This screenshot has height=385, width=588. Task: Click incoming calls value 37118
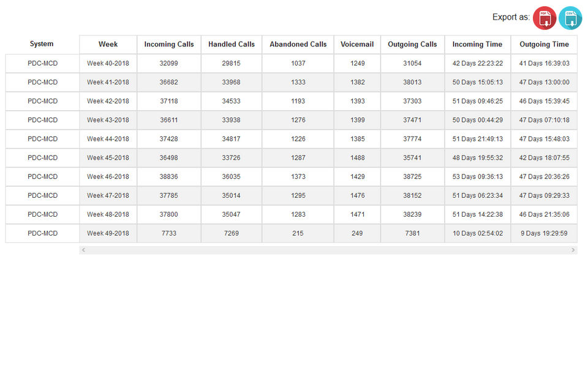(x=169, y=101)
